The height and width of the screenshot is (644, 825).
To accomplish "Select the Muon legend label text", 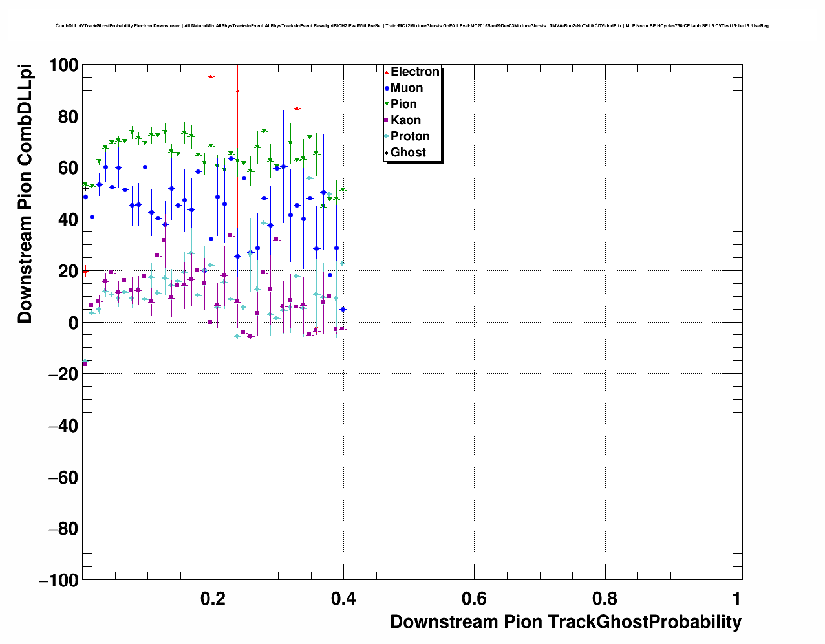I will click(x=407, y=88).
